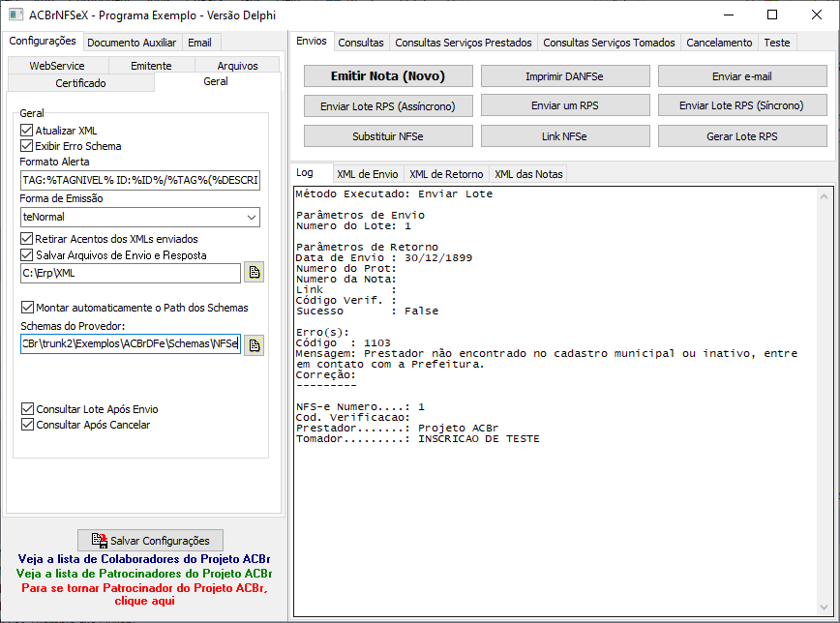Maximize the ACBrNFSeX window
The image size is (840, 623).
click(772, 15)
